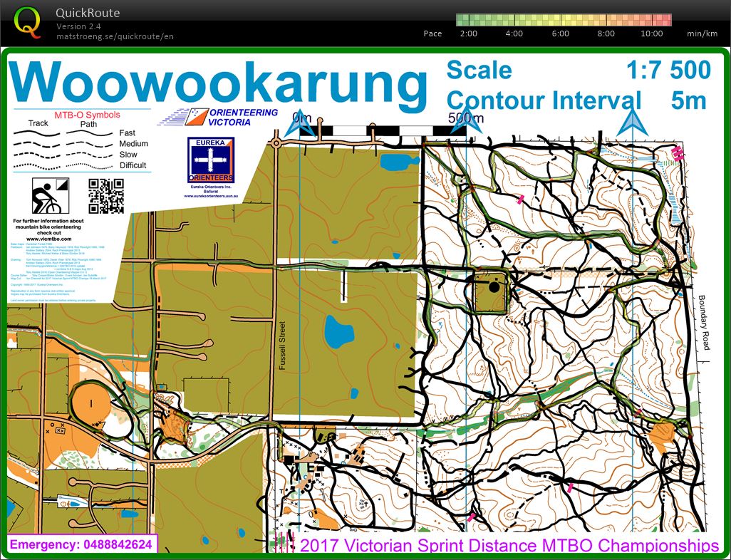731x560 pixels.
Task: Click the 6:00 pace label
Action: [x=560, y=33]
